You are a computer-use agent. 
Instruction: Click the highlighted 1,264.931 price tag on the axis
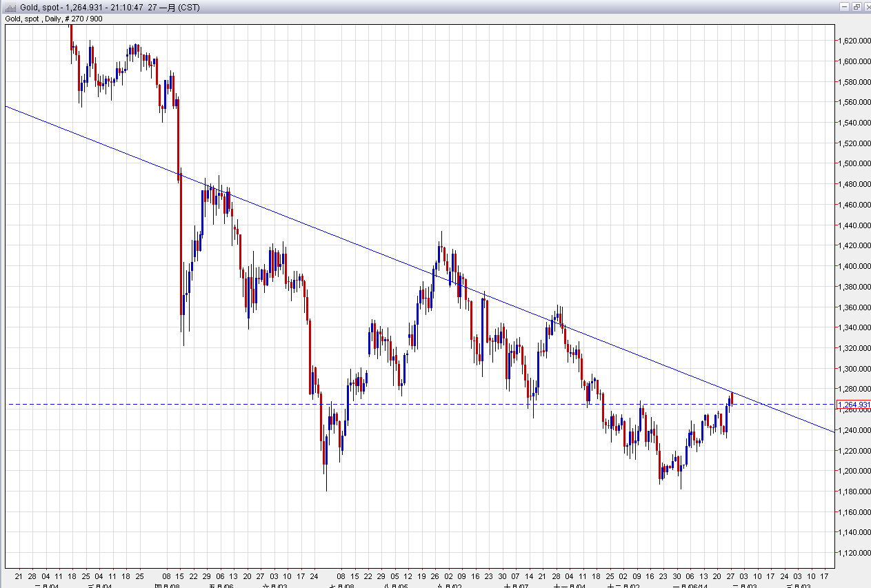pos(854,405)
